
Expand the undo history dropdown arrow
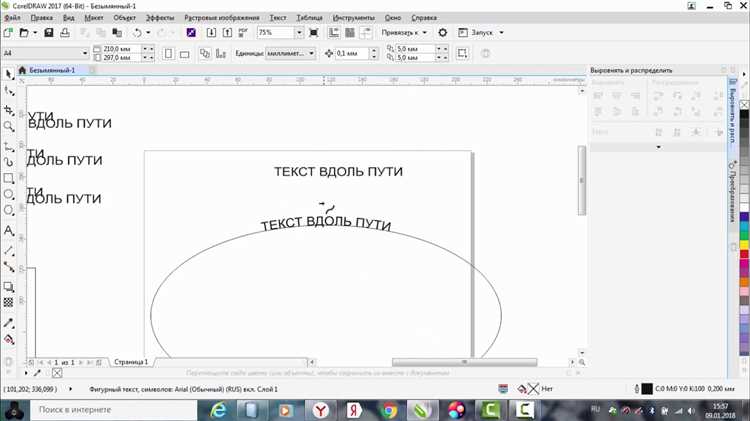point(148,33)
